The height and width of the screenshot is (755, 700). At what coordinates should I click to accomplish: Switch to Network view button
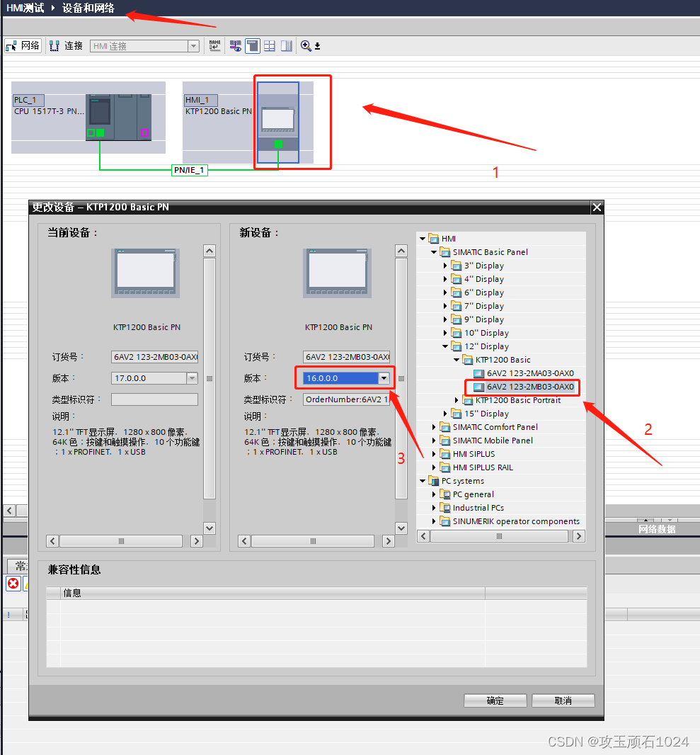(23, 46)
